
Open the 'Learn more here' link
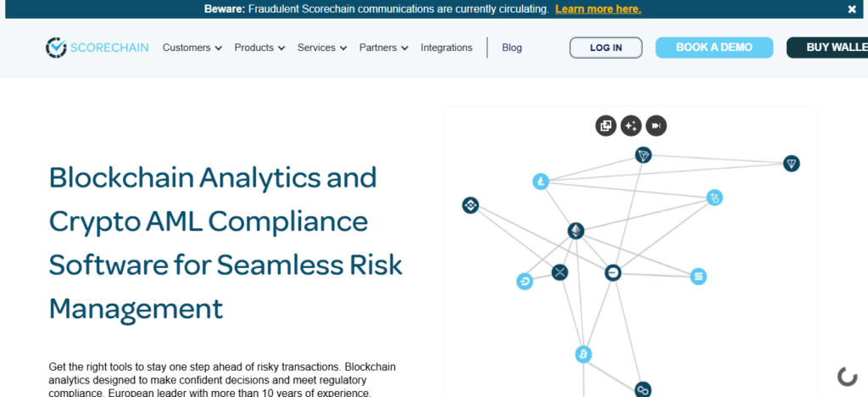click(x=598, y=9)
